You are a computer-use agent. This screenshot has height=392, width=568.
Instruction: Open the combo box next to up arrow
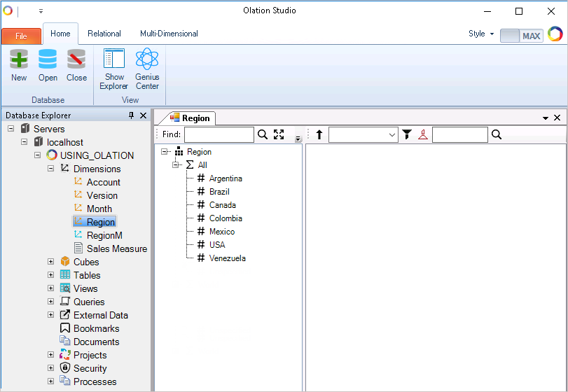(x=392, y=134)
